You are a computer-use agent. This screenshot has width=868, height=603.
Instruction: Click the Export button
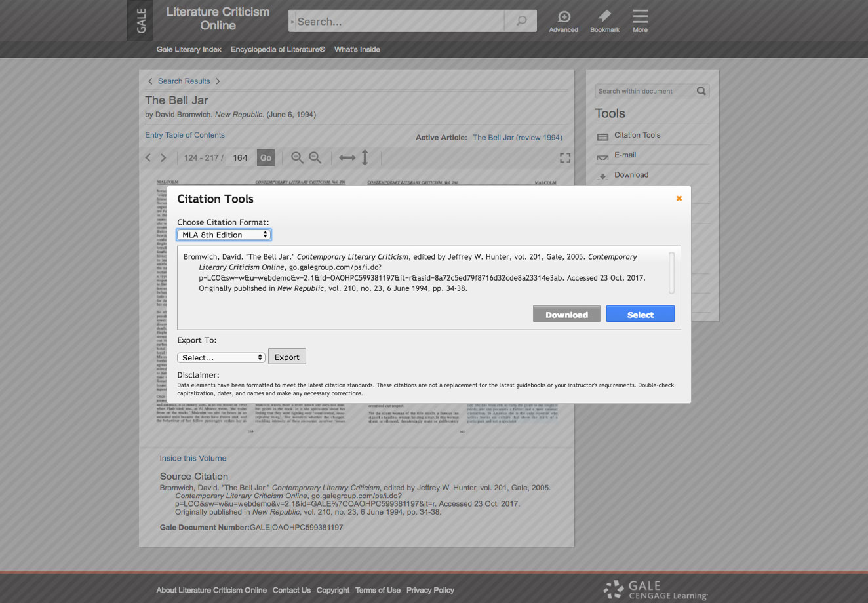point(287,357)
